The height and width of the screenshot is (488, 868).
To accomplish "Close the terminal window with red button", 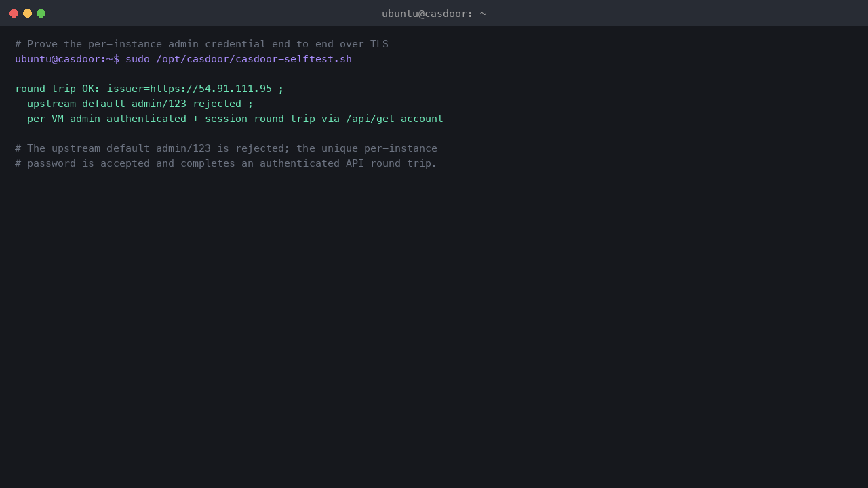I will [14, 13].
